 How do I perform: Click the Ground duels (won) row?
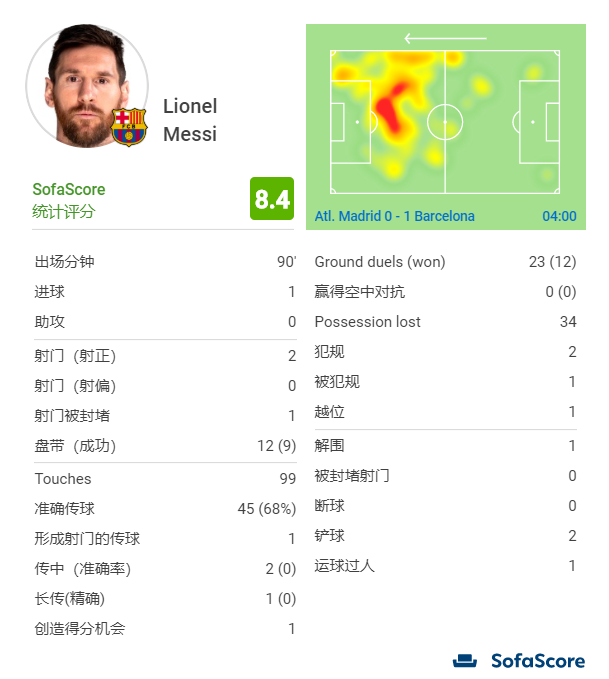tap(445, 262)
